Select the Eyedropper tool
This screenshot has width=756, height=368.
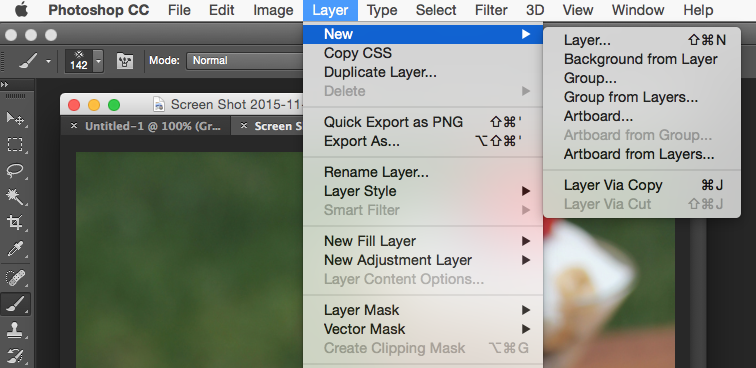[15, 249]
